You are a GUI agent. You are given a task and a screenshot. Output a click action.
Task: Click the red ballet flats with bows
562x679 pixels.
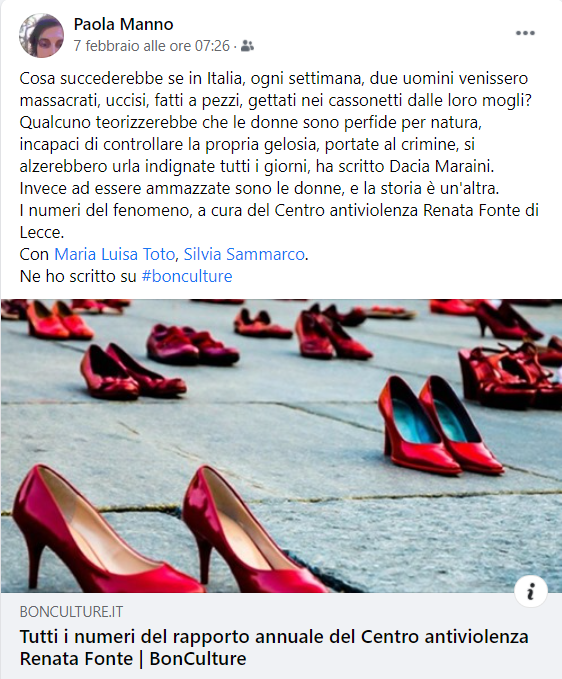click(x=132, y=372)
